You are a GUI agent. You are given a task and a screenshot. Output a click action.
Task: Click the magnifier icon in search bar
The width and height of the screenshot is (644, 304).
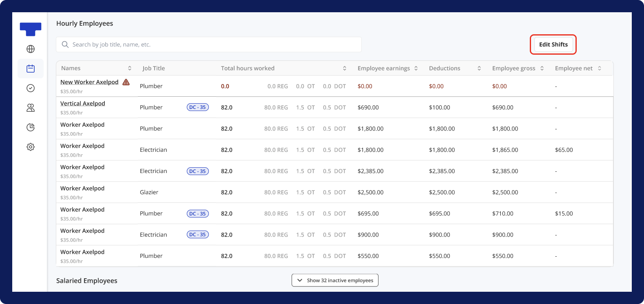click(x=65, y=44)
